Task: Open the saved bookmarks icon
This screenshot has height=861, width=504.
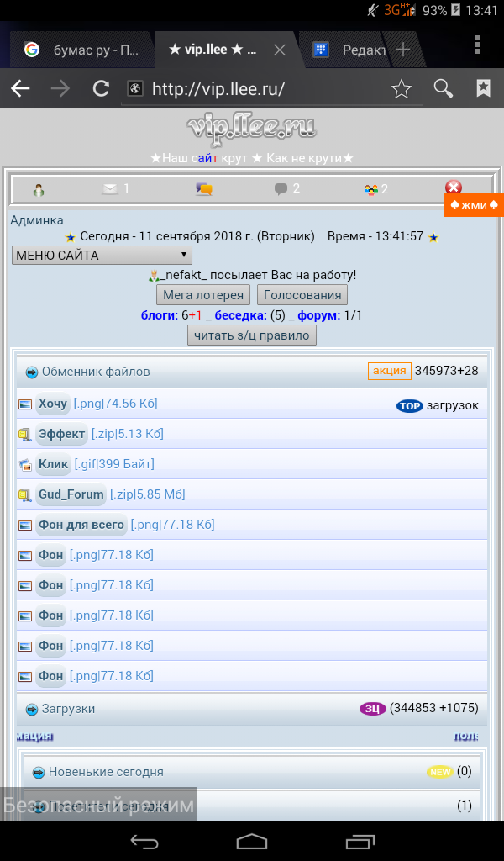Action: 483,89
